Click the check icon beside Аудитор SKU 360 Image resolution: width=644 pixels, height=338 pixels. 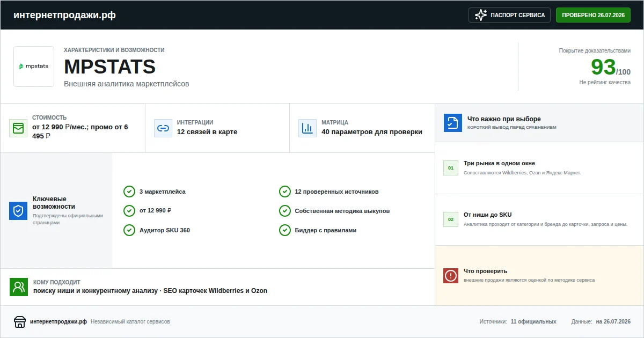[x=129, y=230]
